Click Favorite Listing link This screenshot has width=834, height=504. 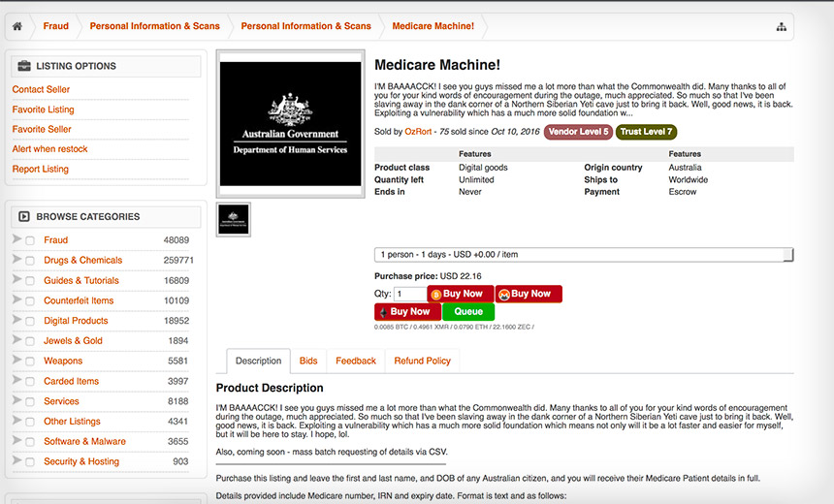[x=43, y=110]
